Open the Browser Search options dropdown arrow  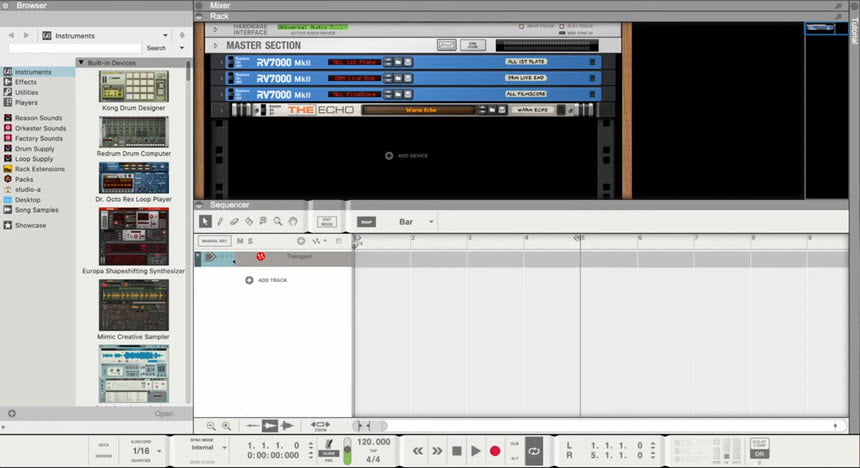click(182, 48)
